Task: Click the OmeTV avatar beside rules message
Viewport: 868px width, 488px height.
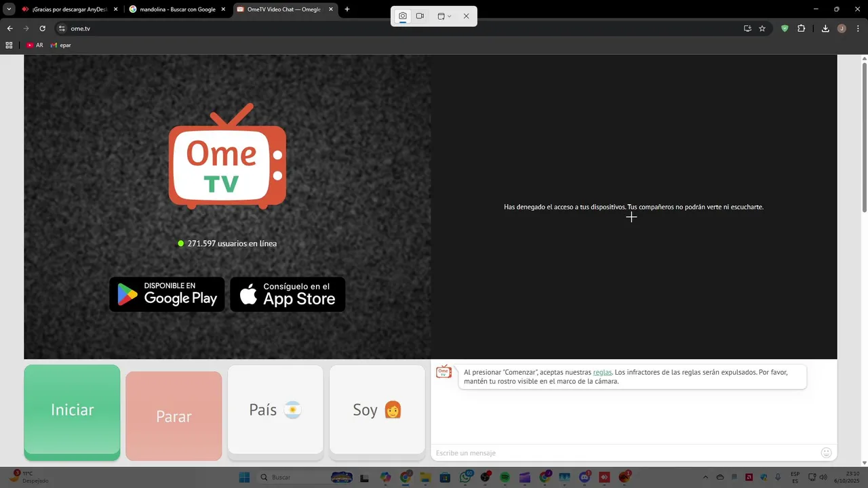Action: [443, 371]
